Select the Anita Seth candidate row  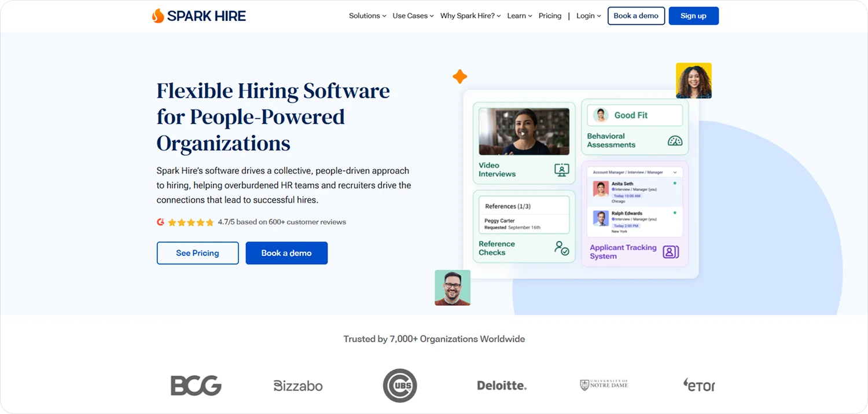click(635, 192)
